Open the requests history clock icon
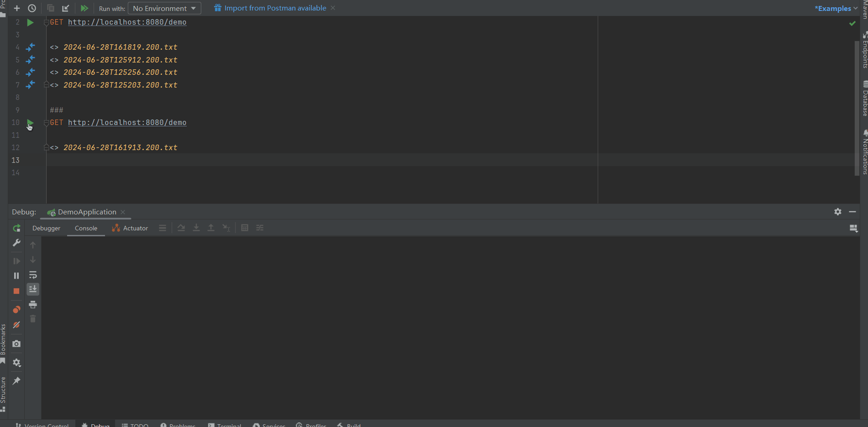 click(32, 8)
